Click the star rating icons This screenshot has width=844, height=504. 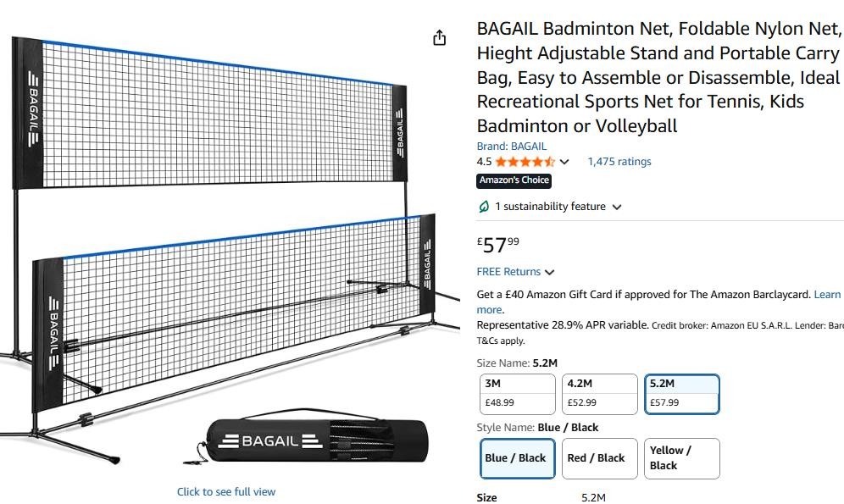click(x=525, y=162)
